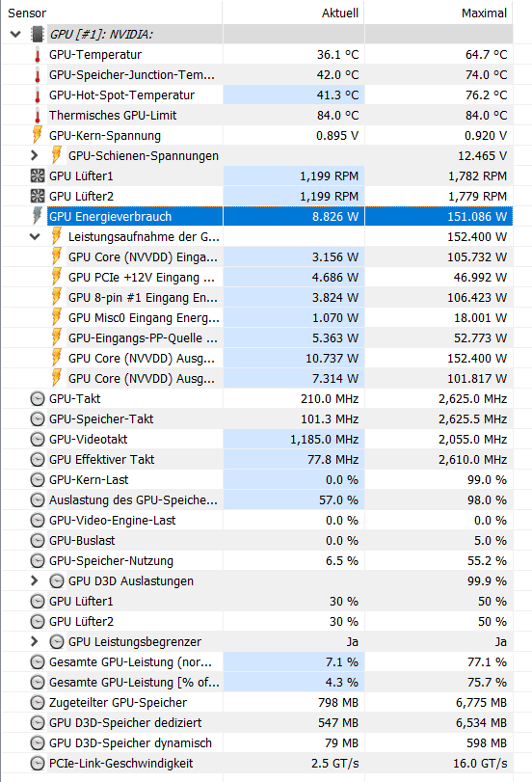Click thermometer icon of Thermisches GPU-Limit
The width and height of the screenshot is (532, 782).
[38, 116]
